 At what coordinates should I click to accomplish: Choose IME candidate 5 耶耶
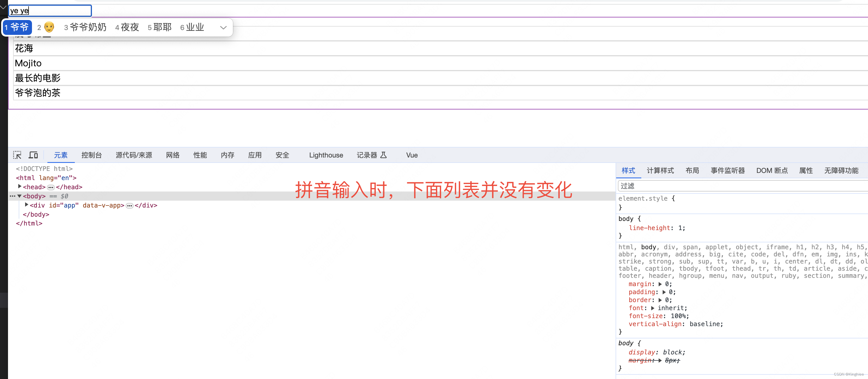pos(159,27)
